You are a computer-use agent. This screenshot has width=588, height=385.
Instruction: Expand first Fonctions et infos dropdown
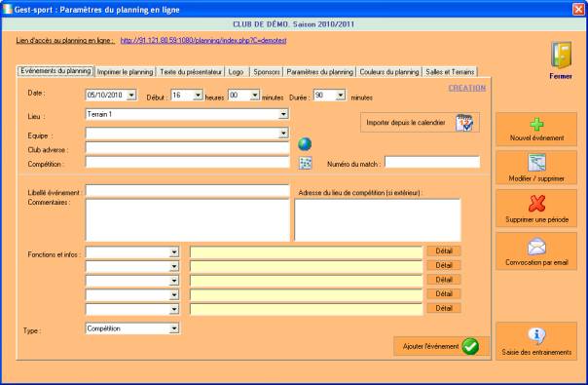[174, 252]
